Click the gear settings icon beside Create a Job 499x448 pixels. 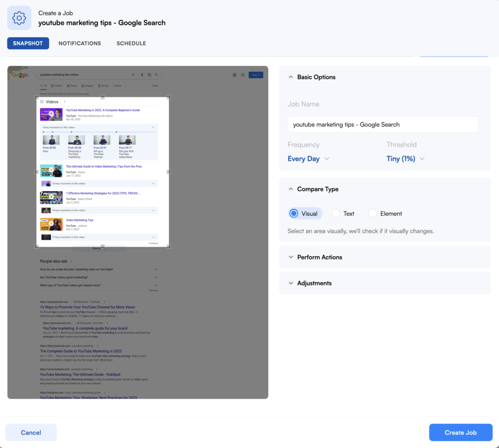19,19
